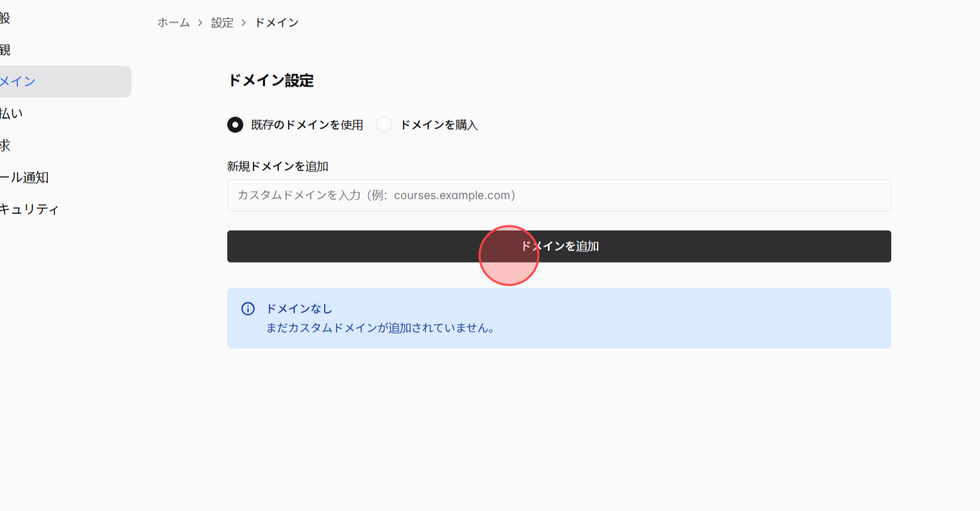This screenshot has height=511, width=980.
Task: Click the chevron between 設定 and ドメイン breadcrumbs
Action: click(x=243, y=22)
